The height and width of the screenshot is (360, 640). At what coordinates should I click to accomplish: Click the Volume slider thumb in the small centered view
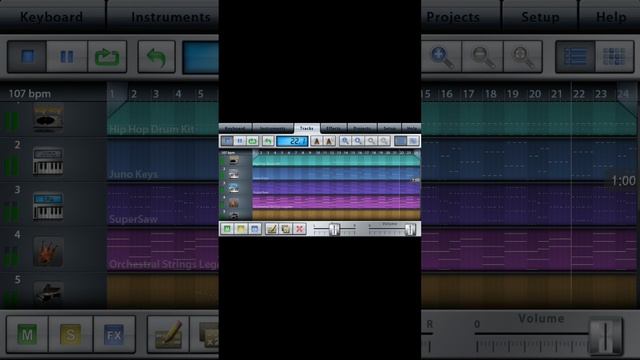point(411,229)
